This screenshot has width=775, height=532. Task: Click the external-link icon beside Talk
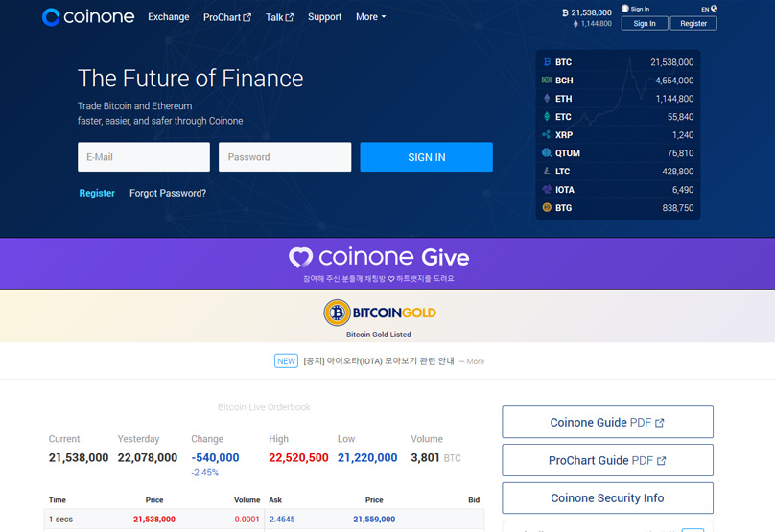290,17
